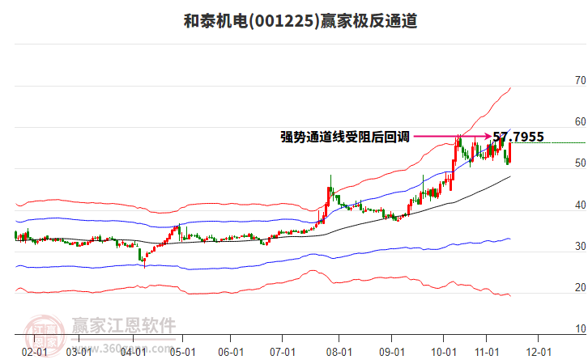Click the 11-01 date axis label
Screen dimensions: 588x364
[487, 353]
